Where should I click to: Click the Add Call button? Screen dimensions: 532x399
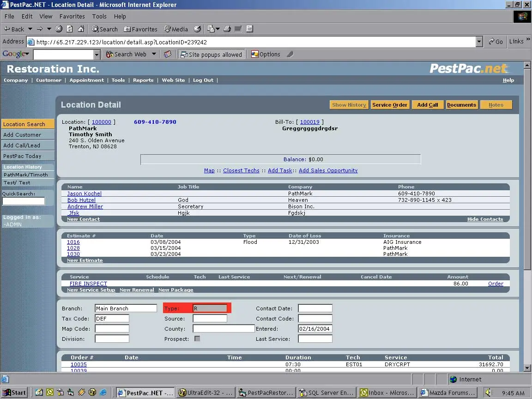click(427, 104)
